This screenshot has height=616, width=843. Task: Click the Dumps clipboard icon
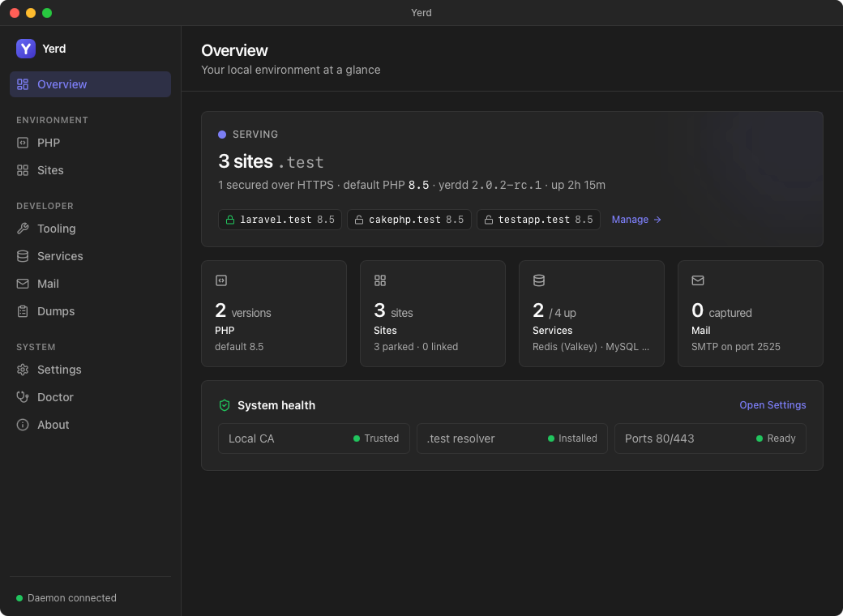click(x=23, y=311)
